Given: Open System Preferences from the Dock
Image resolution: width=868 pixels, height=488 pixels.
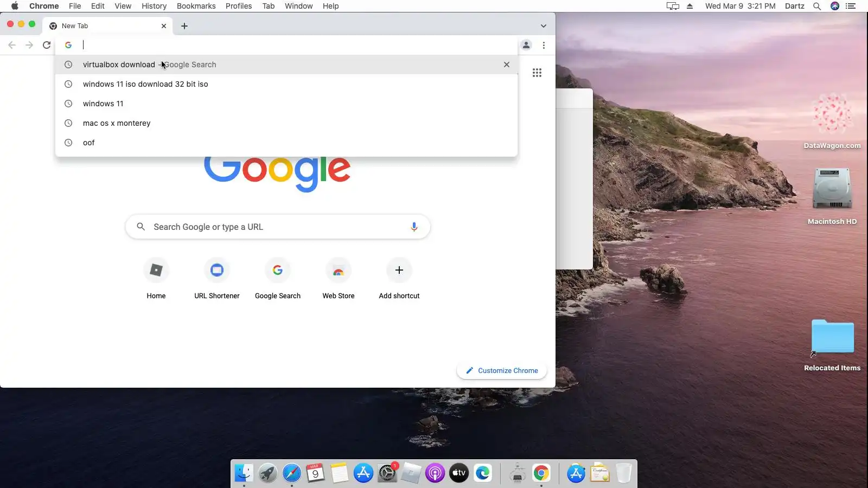Looking at the screenshot, I should (387, 473).
